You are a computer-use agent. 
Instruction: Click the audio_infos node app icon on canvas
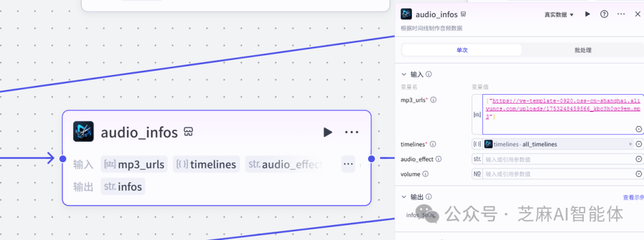click(x=83, y=132)
